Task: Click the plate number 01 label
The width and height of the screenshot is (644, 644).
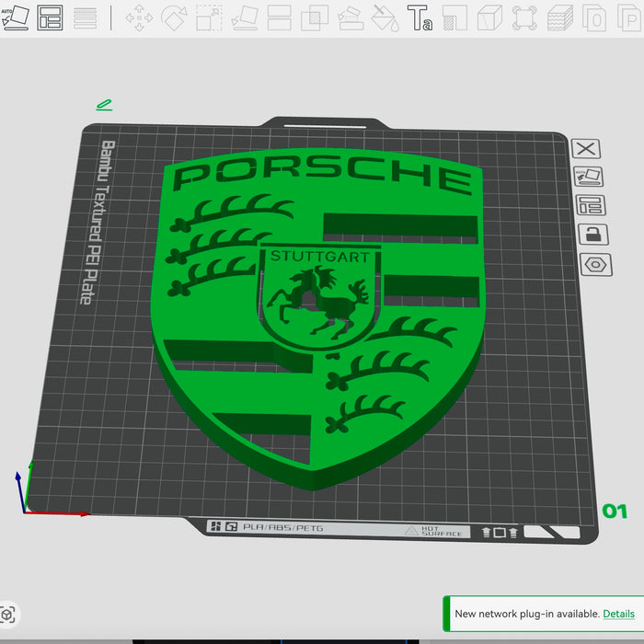Action: click(x=615, y=512)
